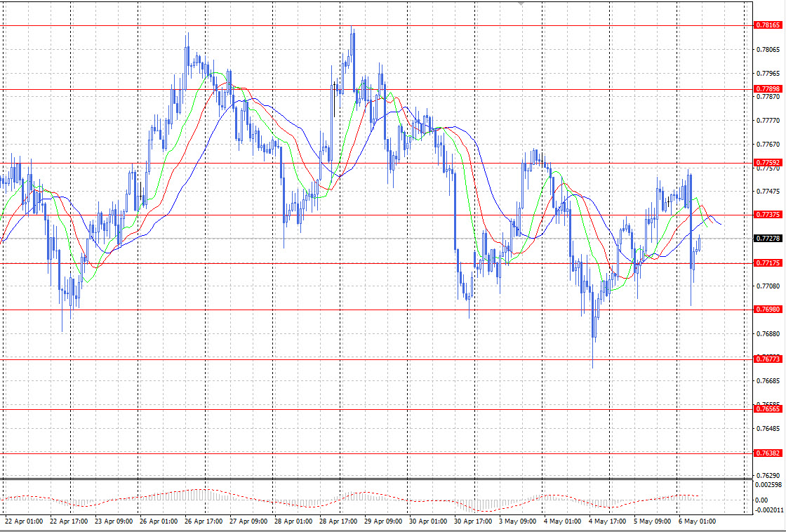786x532 pixels.
Task: Select the 0.77080 price scale label
Action: click(x=768, y=286)
